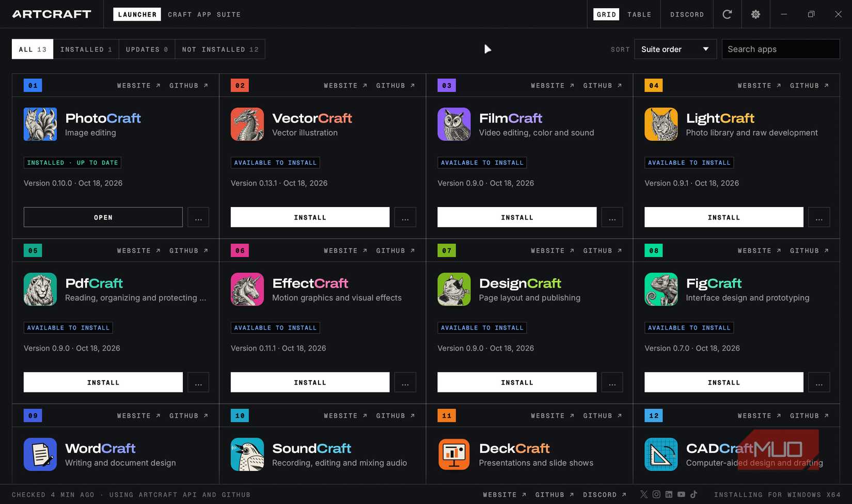Click the Search apps field

[x=780, y=49]
